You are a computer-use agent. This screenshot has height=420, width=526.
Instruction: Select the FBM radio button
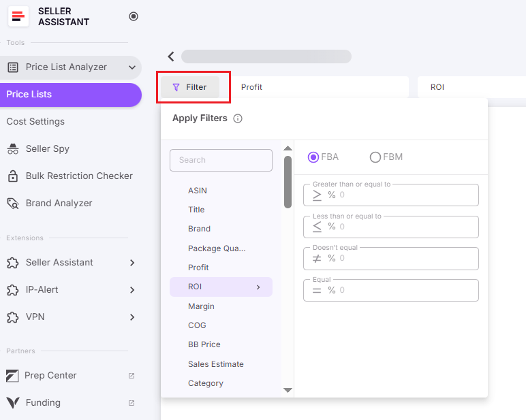click(375, 157)
